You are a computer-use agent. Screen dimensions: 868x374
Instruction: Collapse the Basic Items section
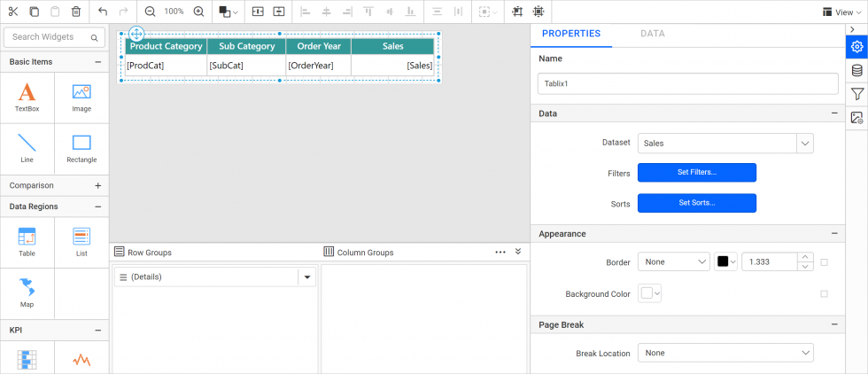(x=97, y=62)
